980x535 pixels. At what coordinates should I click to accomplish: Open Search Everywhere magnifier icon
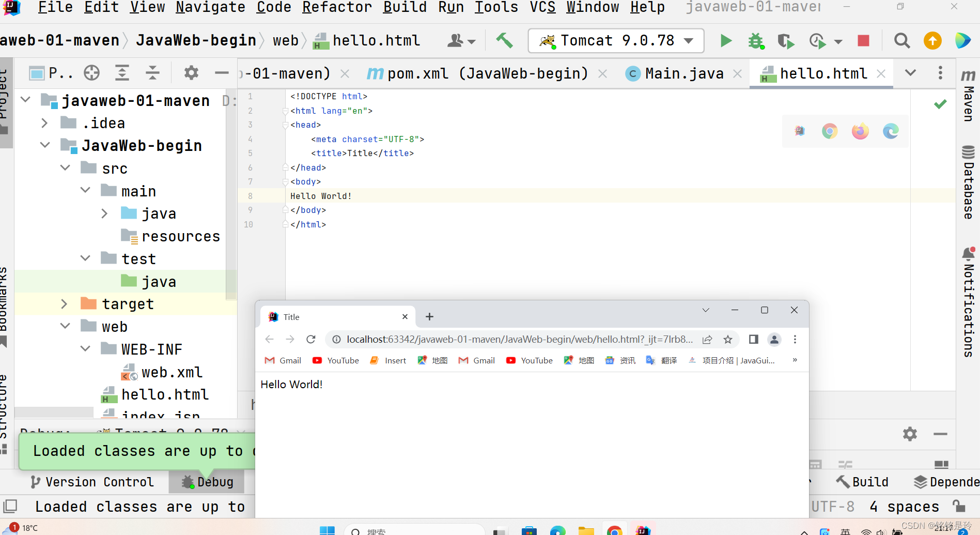902,40
